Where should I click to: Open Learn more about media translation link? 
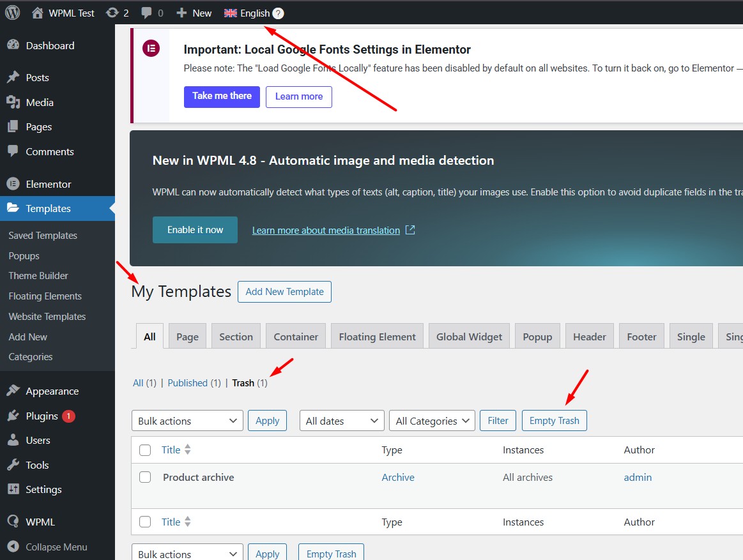click(326, 231)
